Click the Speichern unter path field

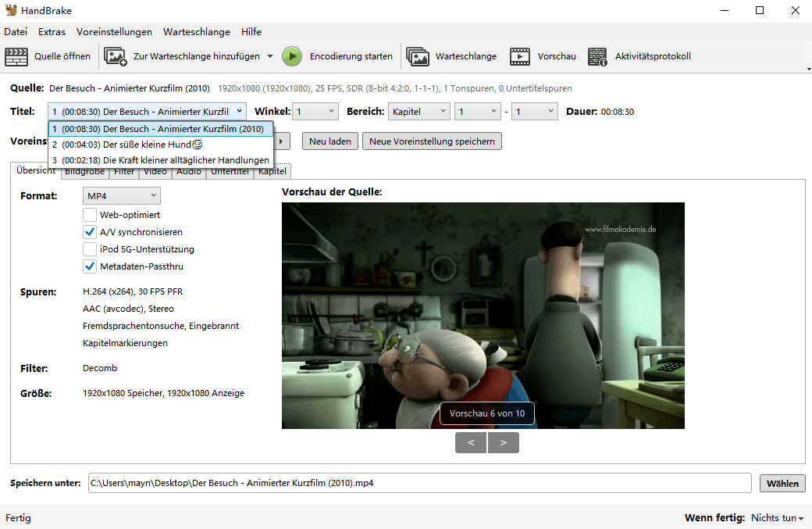pos(419,483)
